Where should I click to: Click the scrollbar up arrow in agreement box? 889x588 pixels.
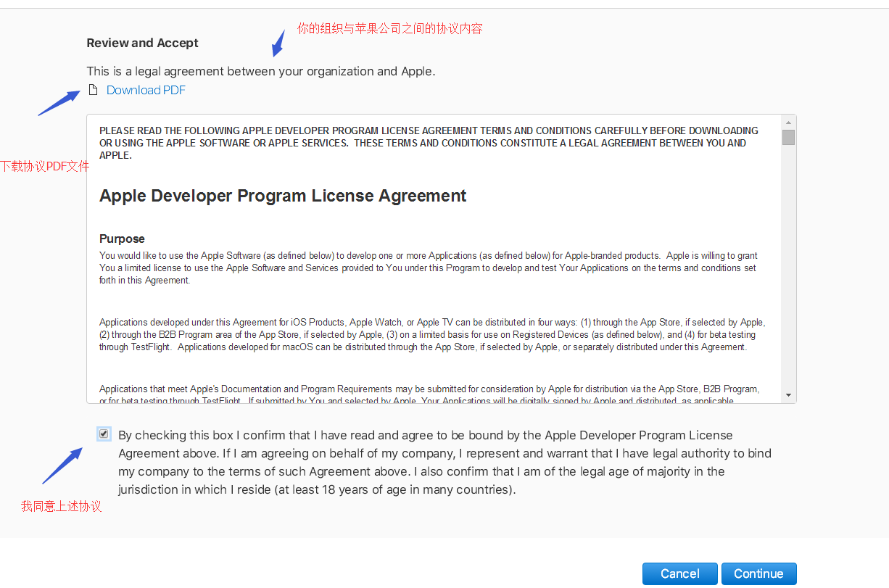(788, 121)
